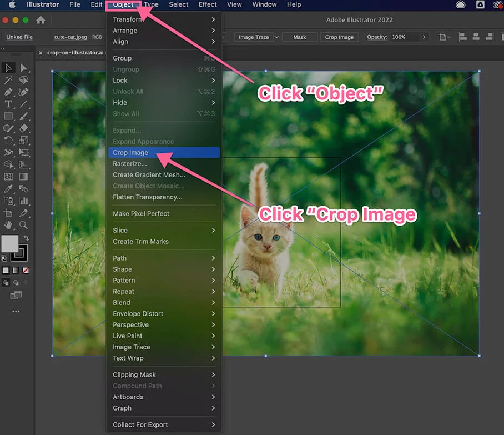Choose Make Pixel Perfect
The height and width of the screenshot is (435, 504).
pyautogui.click(x=164, y=214)
